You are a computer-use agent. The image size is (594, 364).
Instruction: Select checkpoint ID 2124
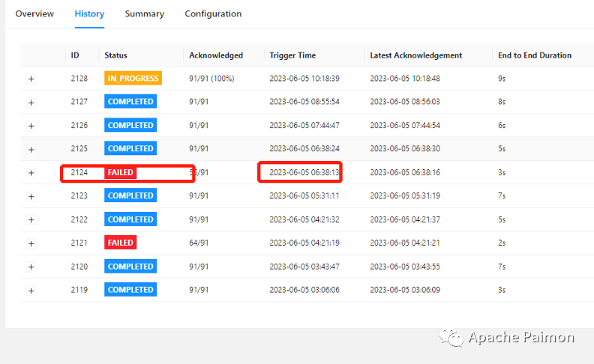coord(79,172)
